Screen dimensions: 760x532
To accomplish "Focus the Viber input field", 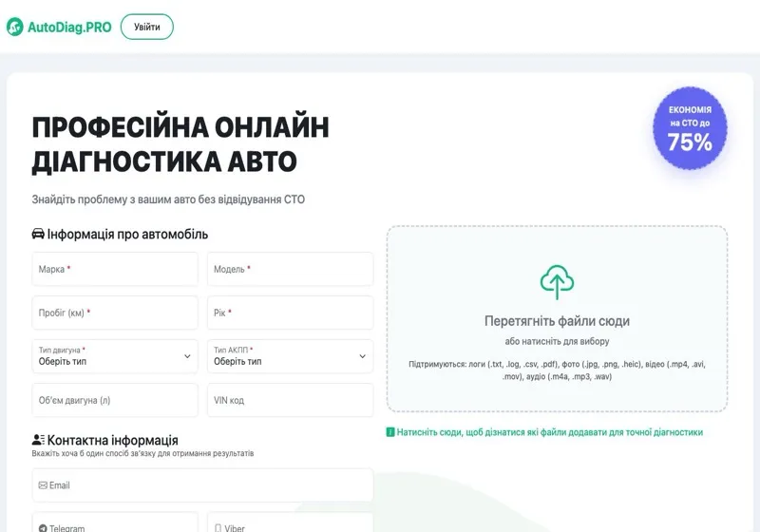I will (x=291, y=522).
